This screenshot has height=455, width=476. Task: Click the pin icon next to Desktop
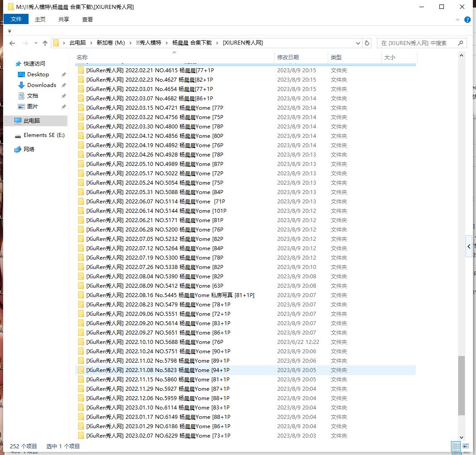[63, 74]
